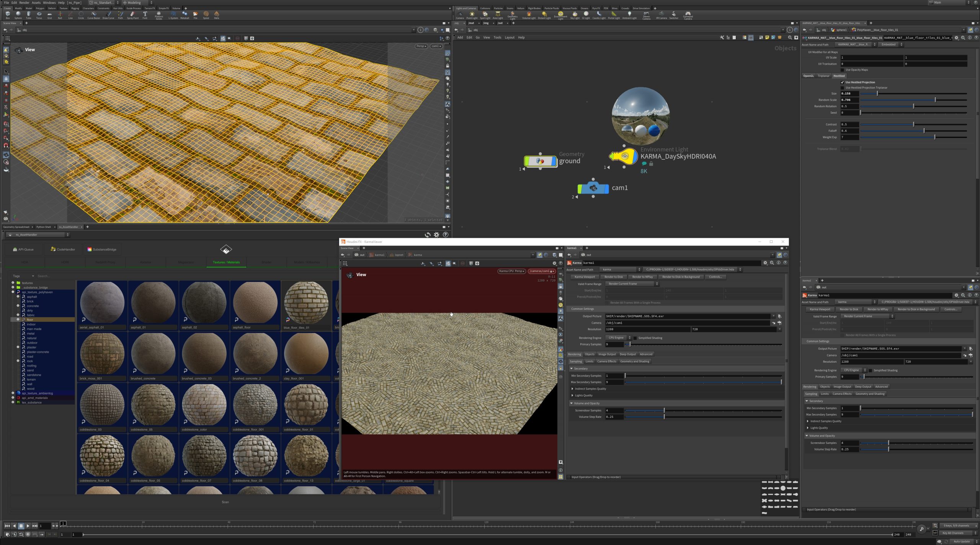980x545 pixels.
Task: Select the Torus shelf tool
Action: click(x=39, y=15)
